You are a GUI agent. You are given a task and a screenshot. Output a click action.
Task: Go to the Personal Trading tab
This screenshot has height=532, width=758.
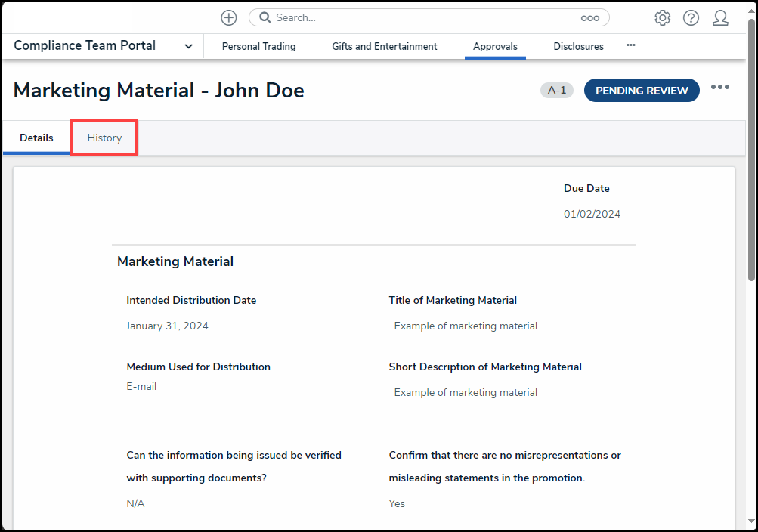tap(258, 46)
